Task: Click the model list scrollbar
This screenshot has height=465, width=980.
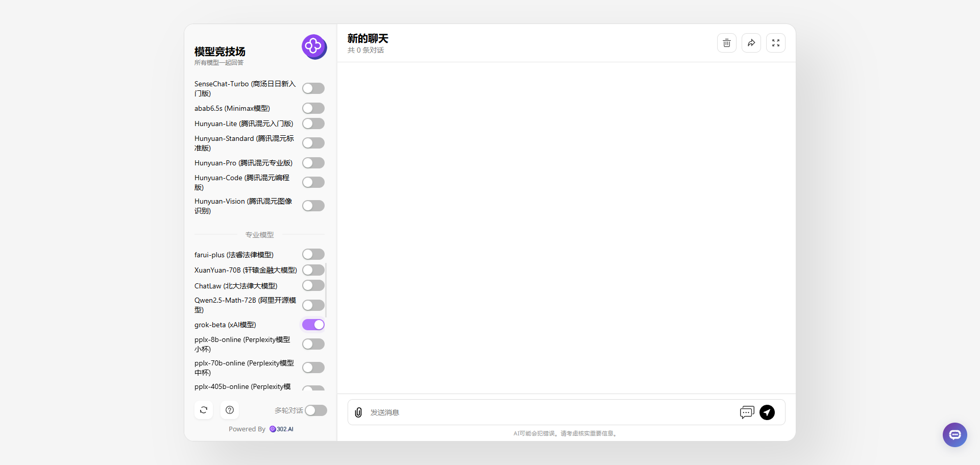Action: pyautogui.click(x=326, y=290)
